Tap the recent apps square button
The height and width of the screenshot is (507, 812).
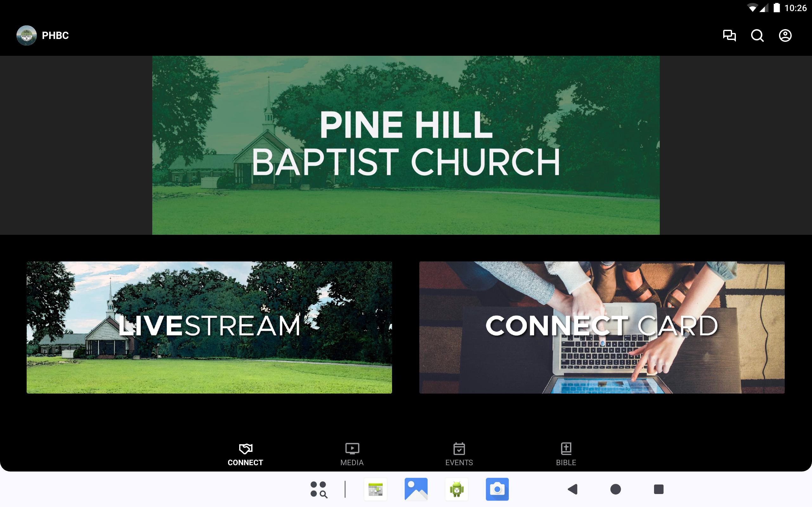click(658, 489)
